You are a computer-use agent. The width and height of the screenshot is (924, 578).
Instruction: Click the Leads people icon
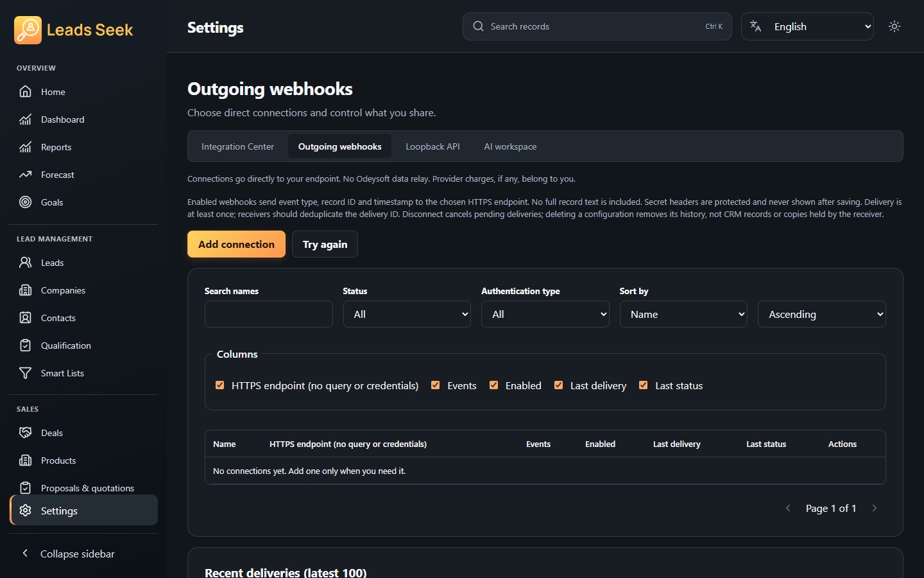[25, 263]
